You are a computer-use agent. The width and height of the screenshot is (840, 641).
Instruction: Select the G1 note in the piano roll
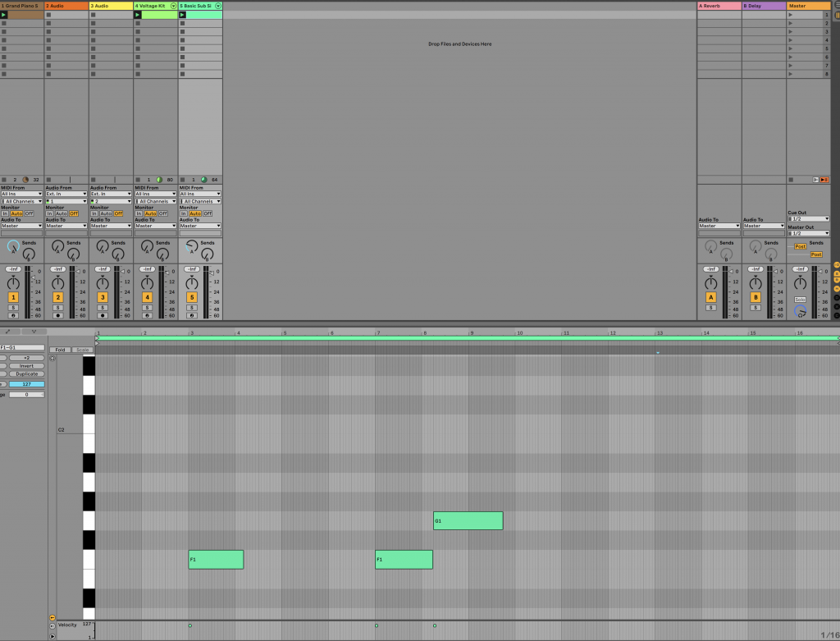tap(468, 520)
